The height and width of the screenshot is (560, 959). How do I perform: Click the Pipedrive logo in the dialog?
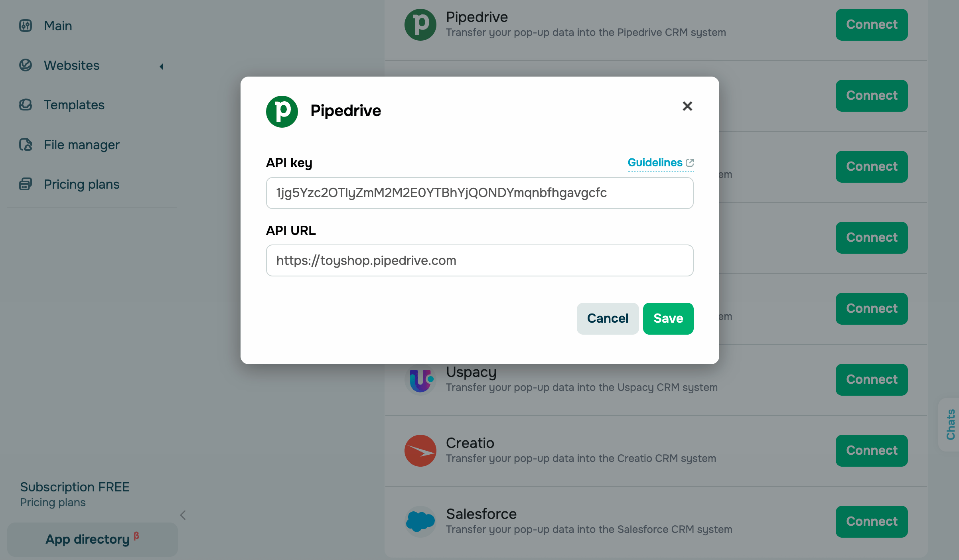(282, 111)
